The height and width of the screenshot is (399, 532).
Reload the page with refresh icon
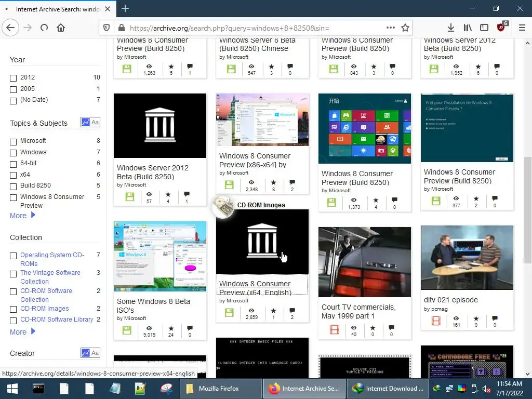[44, 28]
